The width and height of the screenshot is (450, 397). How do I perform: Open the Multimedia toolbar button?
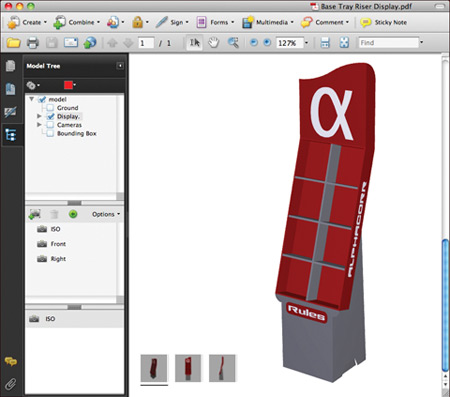click(268, 22)
